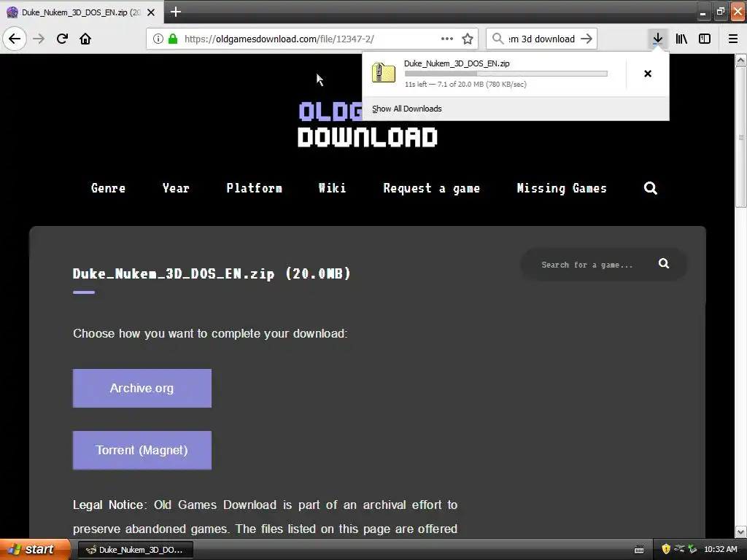
Task: Show sidebars toolbar button
Action: point(705,39)
